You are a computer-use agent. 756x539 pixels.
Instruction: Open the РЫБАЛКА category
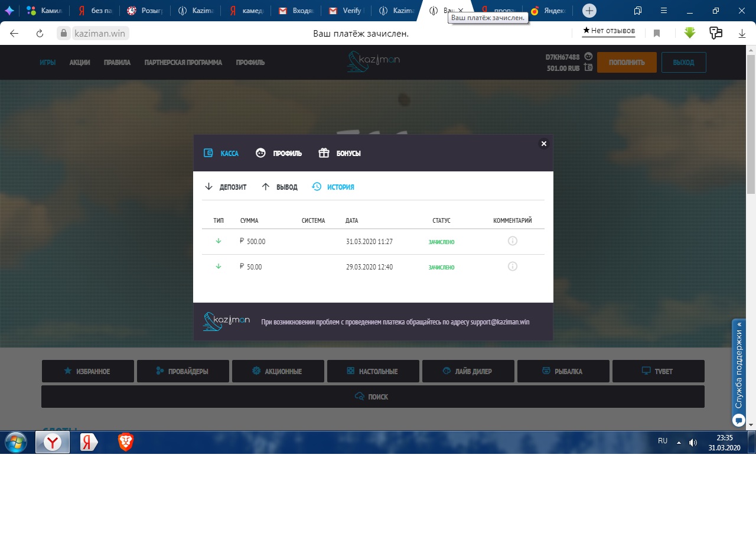tap(563, 371)
